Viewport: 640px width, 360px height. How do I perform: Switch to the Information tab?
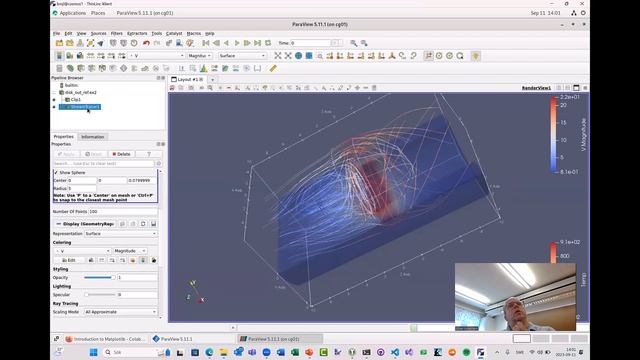(93, 137)
